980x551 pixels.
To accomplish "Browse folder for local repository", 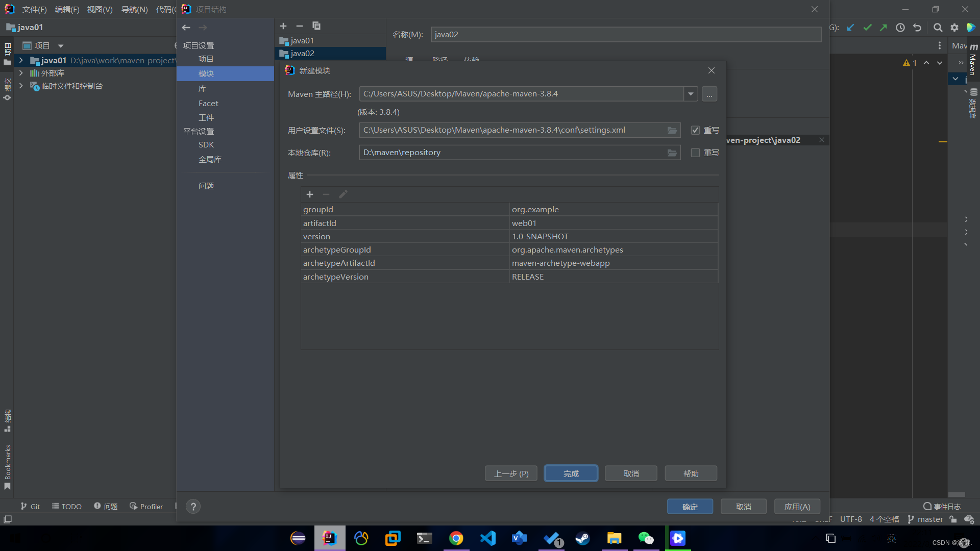I will click(x=672, y=153).
